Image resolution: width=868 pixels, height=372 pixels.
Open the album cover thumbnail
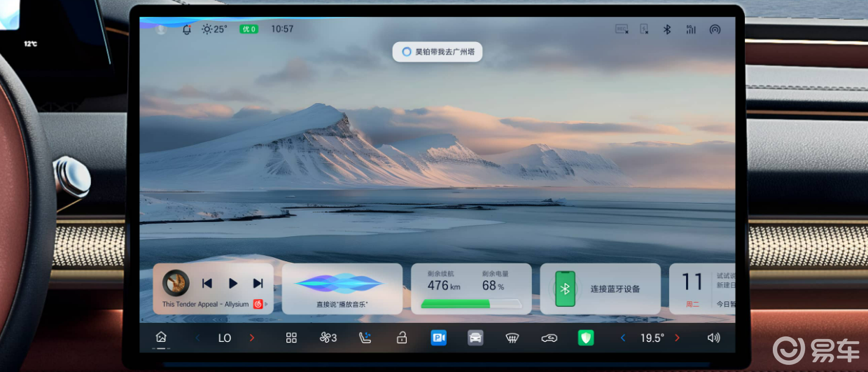tap(176, 283)
